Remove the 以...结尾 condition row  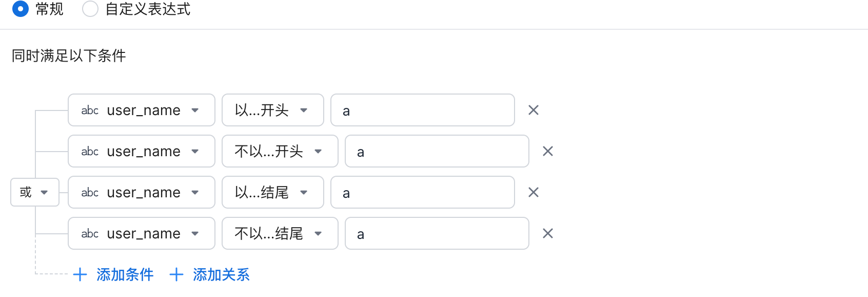[534, 192]
